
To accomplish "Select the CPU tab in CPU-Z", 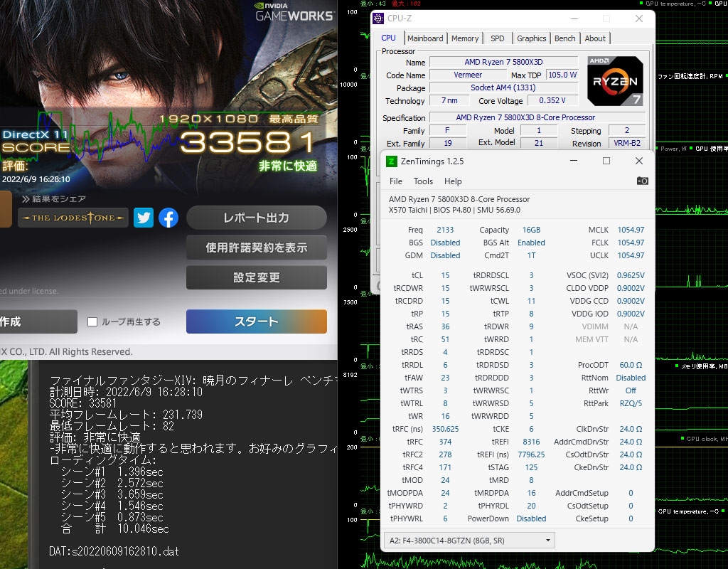I will point(388,38).
